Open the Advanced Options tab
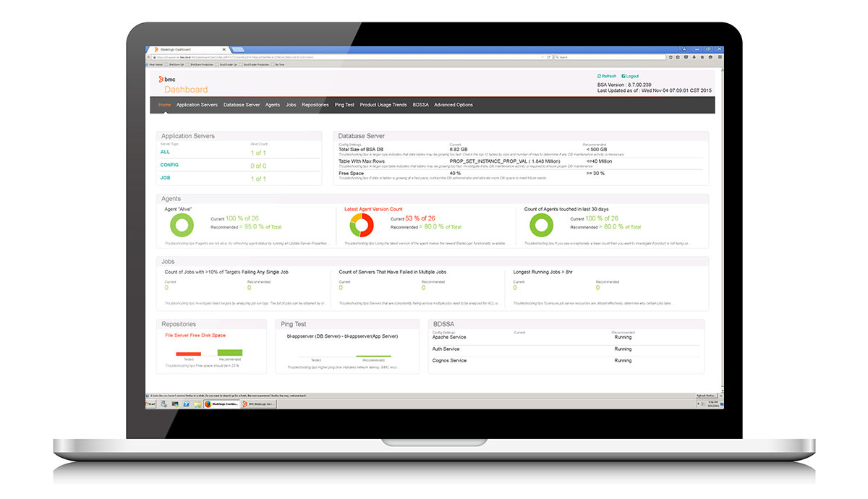This screenshot has width=868, height=499. click(x=454, y=105)
